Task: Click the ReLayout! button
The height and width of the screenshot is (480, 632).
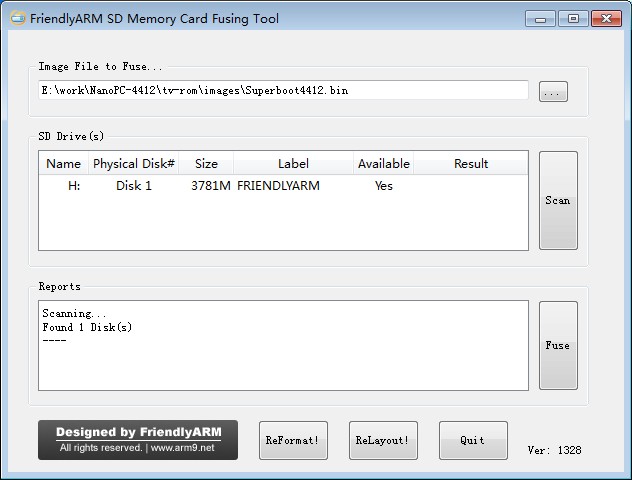Action: point(383,440)
